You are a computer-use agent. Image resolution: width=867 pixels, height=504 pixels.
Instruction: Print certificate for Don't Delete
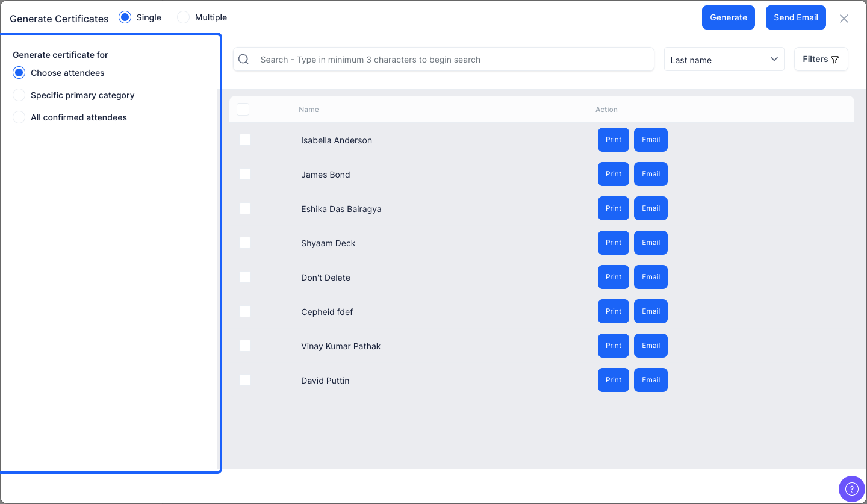614,277
